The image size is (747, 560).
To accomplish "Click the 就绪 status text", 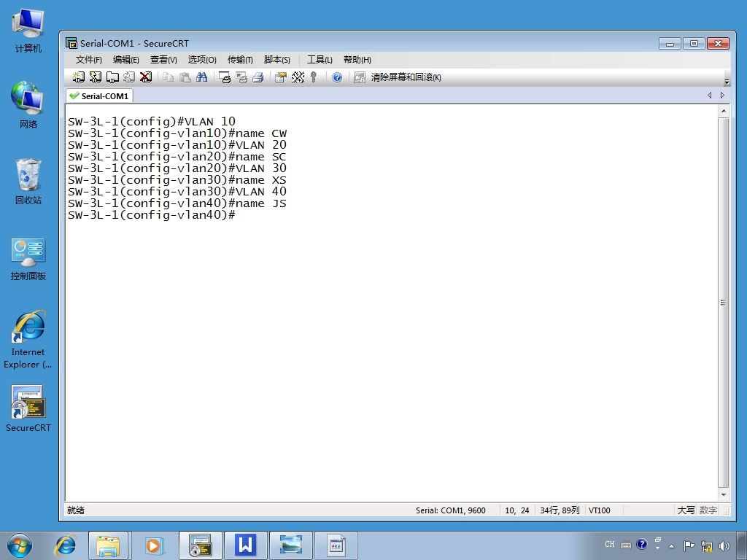I will click(76, 510).
